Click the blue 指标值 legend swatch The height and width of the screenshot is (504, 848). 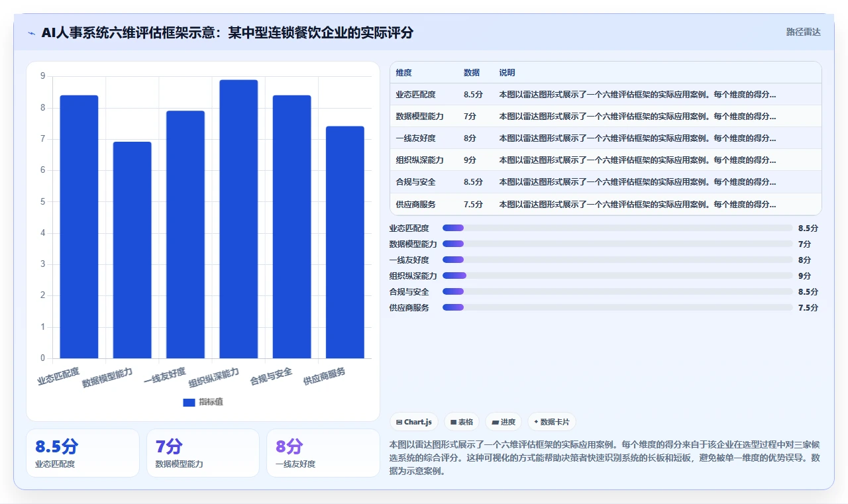tap(189, 402)
